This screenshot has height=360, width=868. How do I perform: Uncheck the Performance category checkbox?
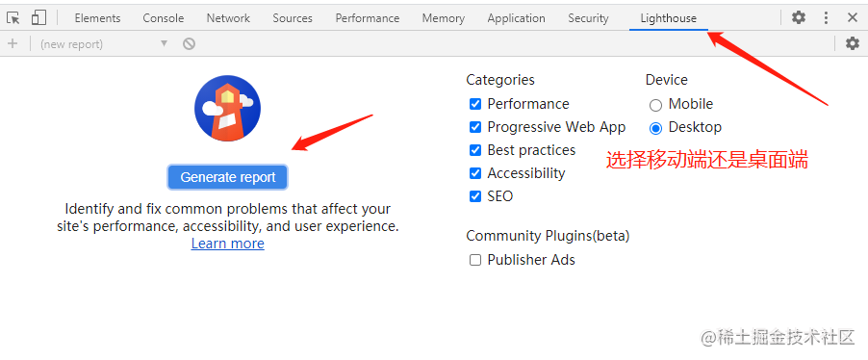click(x=475, y=104)
